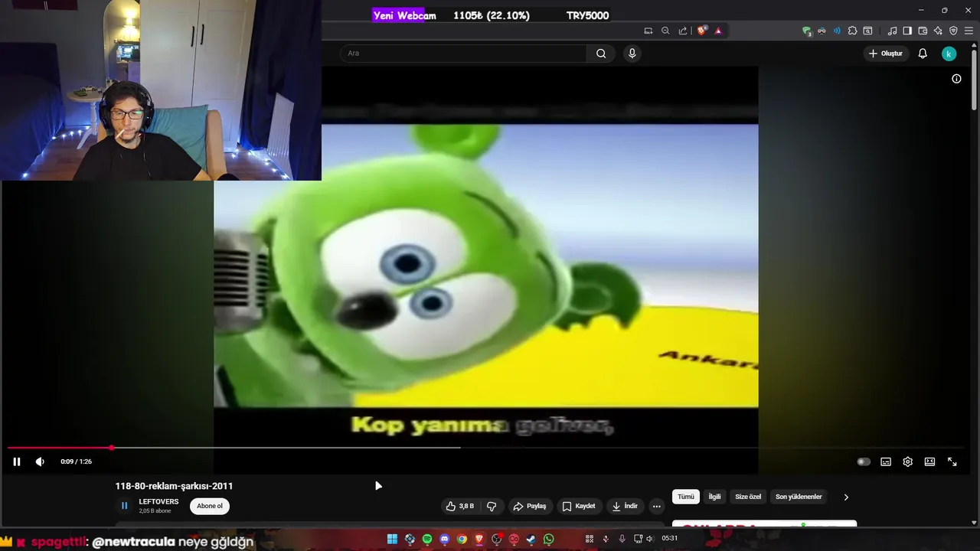This screenshot has height=551, width=980.
Task: Open the Brave Wallet icon
Action: 923,31
